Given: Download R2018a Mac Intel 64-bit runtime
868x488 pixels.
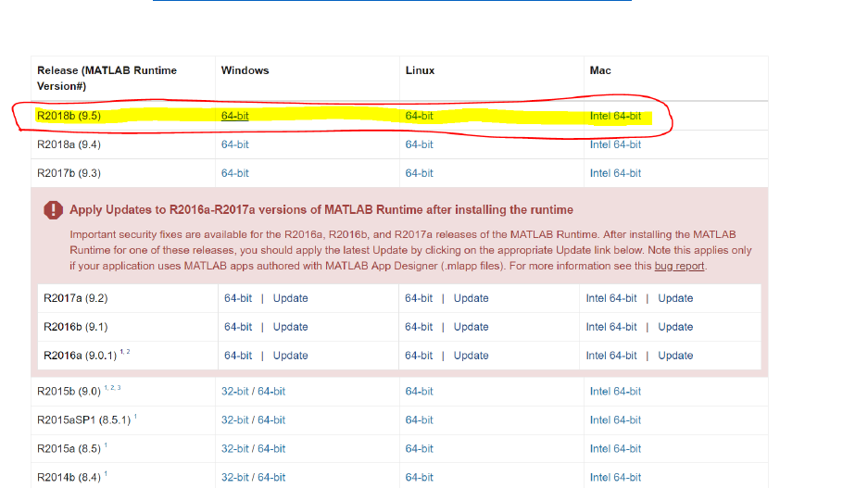Looking at the screenshot, I should pos(615,144).
